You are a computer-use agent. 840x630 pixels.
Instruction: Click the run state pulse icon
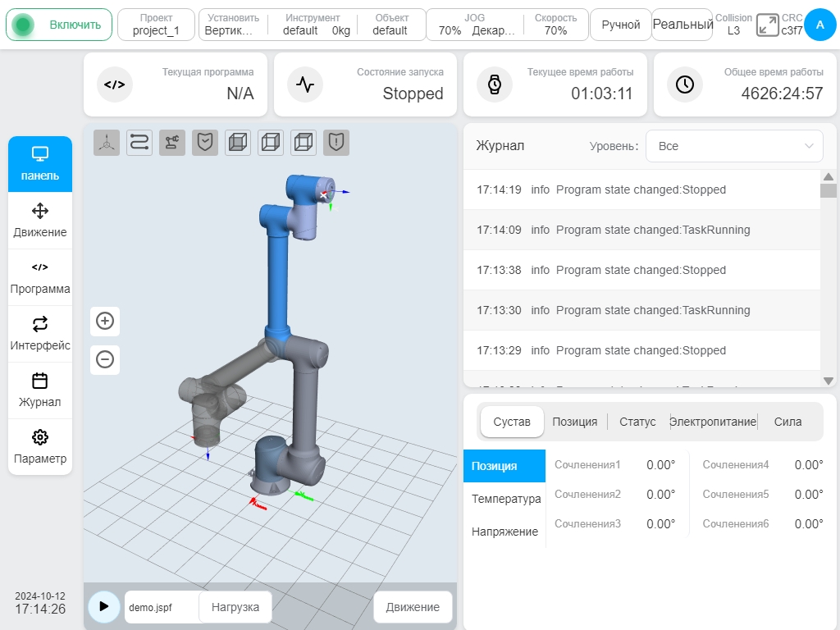[x=305, y=84]
